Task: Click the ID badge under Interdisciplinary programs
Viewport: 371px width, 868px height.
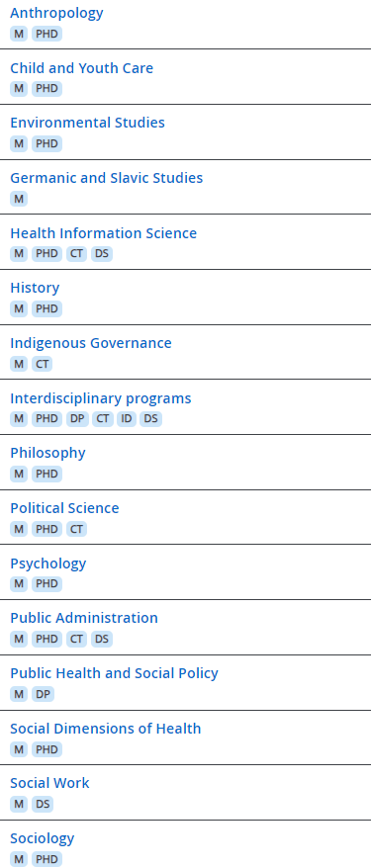Action: 127,418
